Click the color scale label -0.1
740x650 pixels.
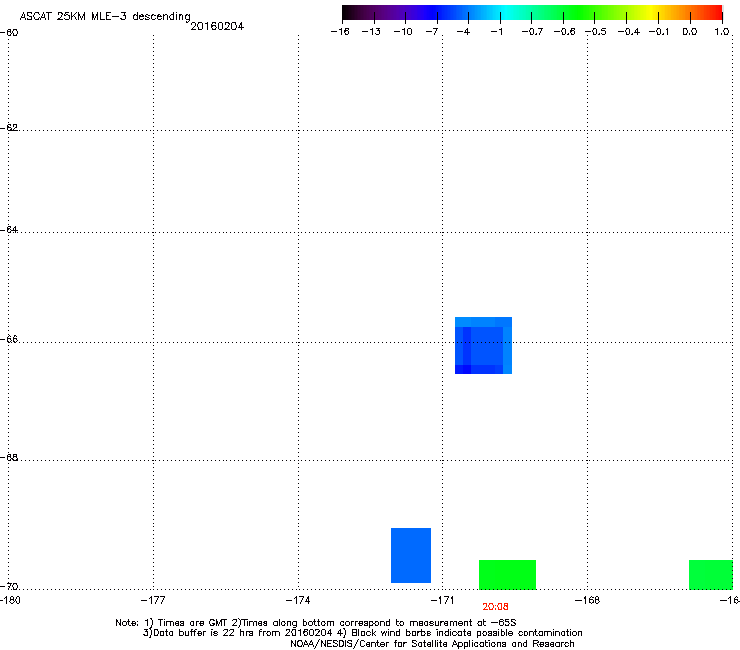click(659, 32)
